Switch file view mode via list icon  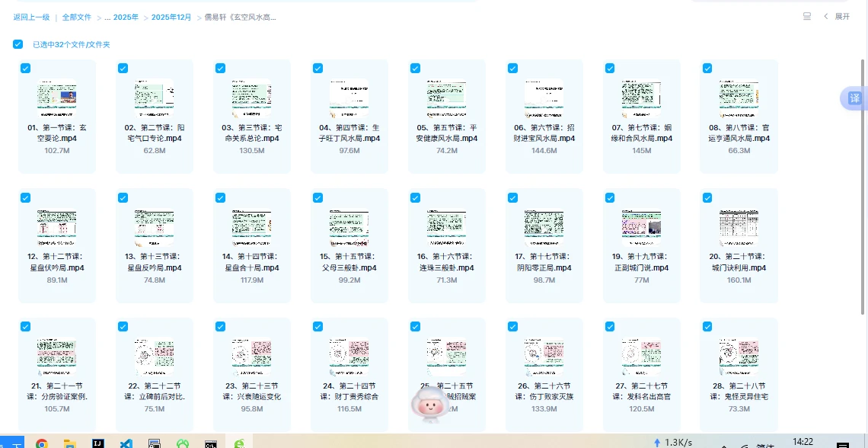tap(807, 16)
